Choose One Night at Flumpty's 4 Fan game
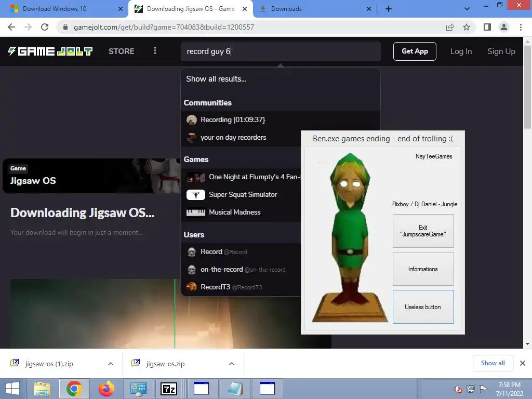The width and height of the screenshot is (532, 399). (241, 177)
